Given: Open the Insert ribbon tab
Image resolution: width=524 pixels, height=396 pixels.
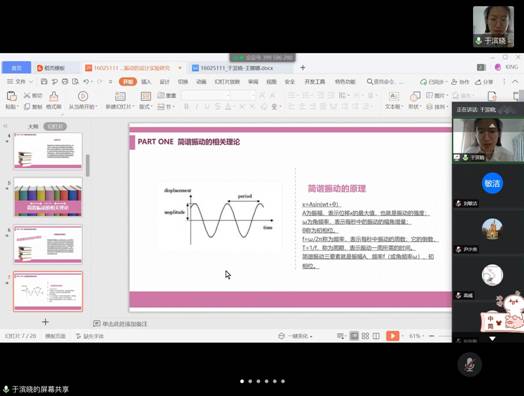Looking at the screenshot, I should pyautogui.click(x=146, y=82).
